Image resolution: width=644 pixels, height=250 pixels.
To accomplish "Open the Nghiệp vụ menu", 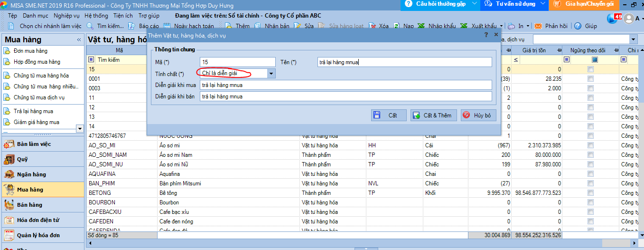I will click(x=66, y=16).
